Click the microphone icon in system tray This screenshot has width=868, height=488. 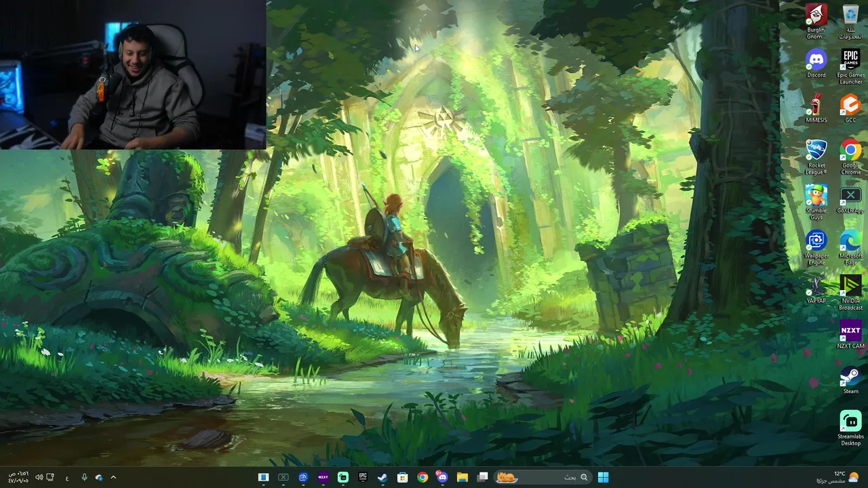[84, 478]
